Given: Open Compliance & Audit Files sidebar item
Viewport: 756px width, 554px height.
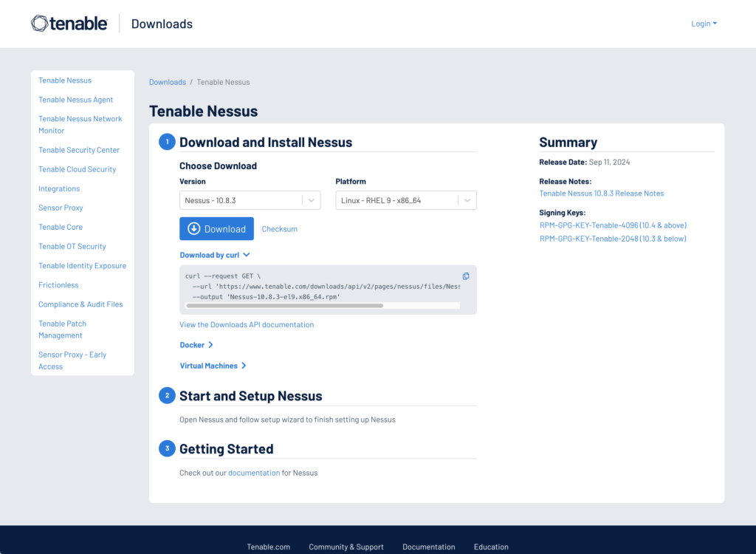Looking at the screenshot, I should pyautogui.click(x=80, y=304).
